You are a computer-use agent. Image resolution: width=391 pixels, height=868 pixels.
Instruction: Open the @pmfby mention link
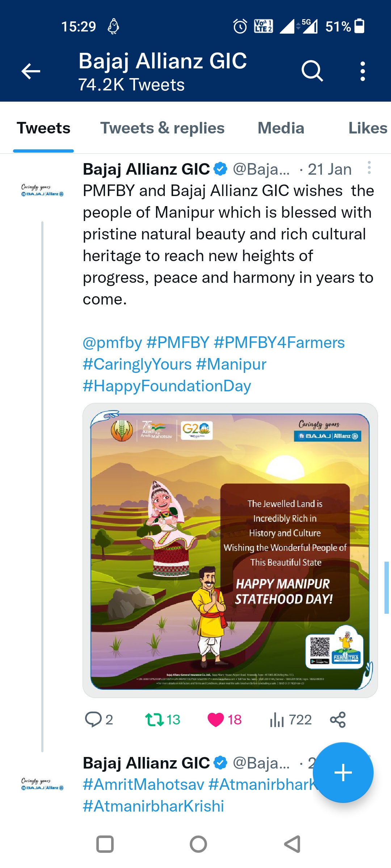pos(112,342)
